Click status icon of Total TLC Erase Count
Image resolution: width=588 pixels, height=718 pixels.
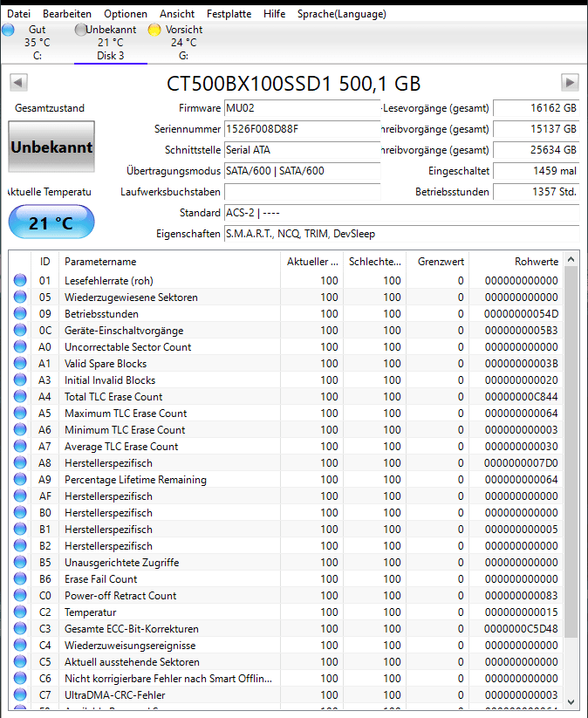tap(20, 396)
